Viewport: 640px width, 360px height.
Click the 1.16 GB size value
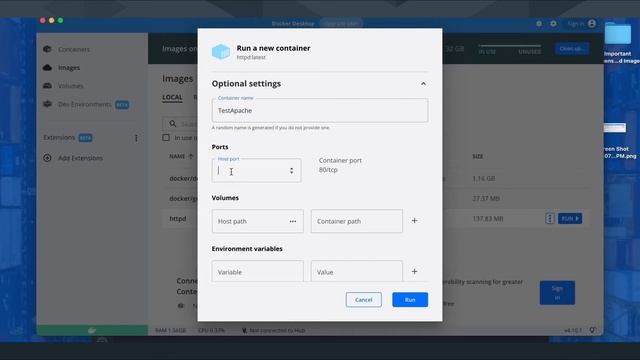484,178
